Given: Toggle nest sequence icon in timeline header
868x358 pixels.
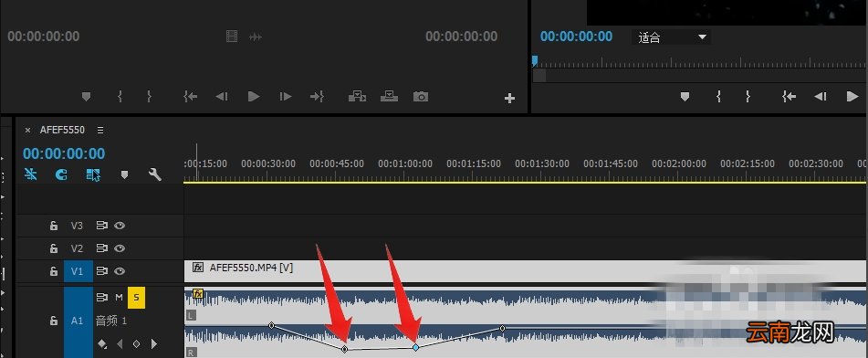Looking at the screenshot, I should pyautogui.click(x=31, y=175).
